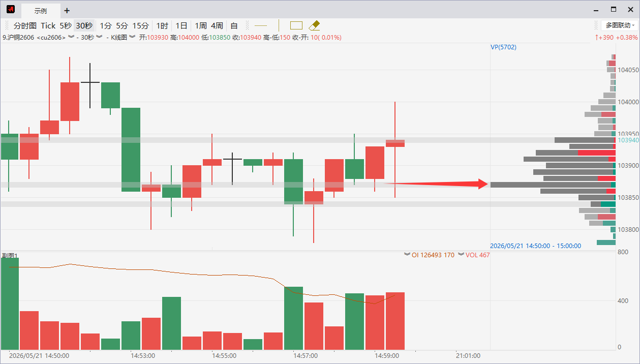
Task: Maximize the chart window
Action: [x=614, y=10]
